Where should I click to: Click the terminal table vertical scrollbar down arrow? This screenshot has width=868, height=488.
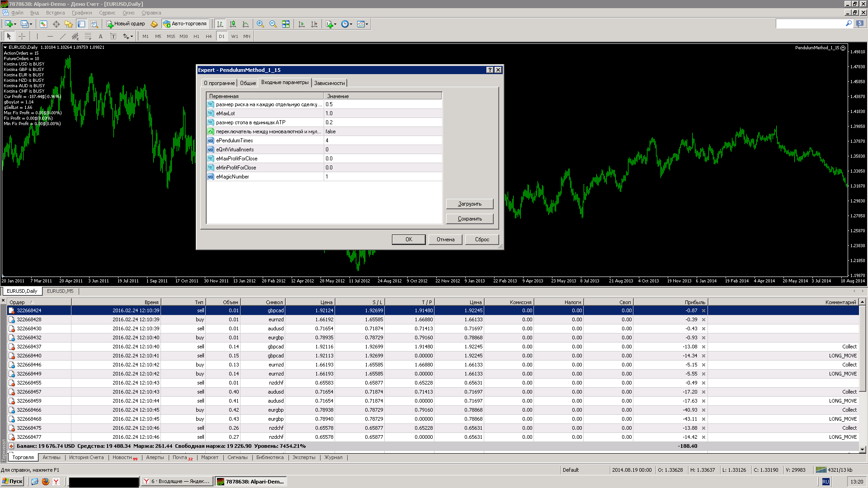coord(862,449)
